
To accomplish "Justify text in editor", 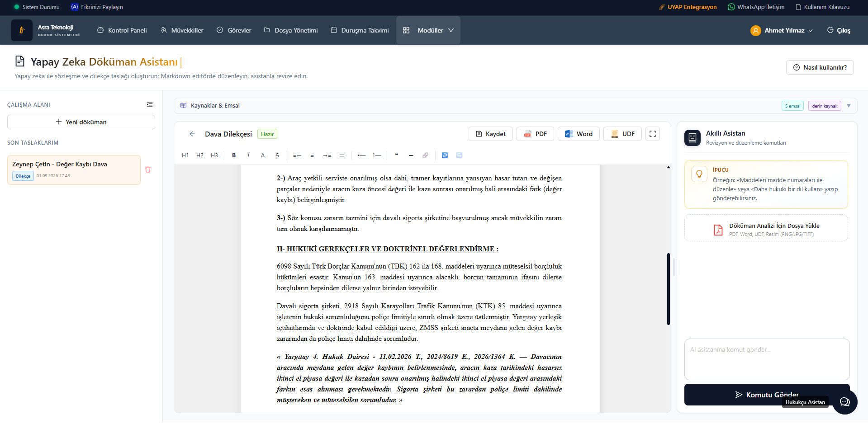I will point(342,155).
